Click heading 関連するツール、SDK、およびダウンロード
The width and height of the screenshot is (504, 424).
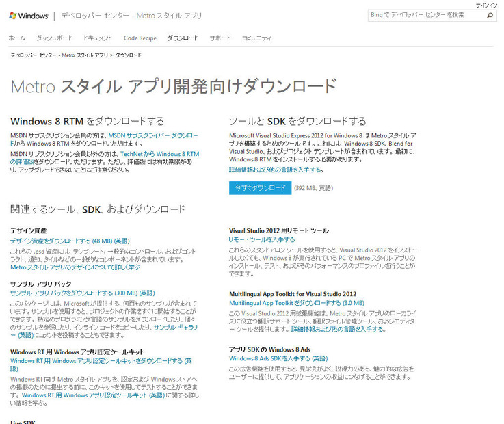(98, 209)
